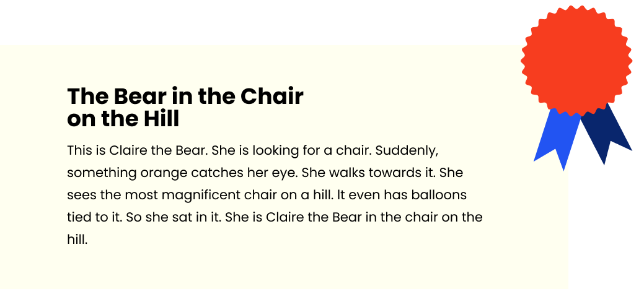Select the title 'The Bear in the Chair'
The width and height of the screenshot is (644, 289).
[x=185, y=97]
